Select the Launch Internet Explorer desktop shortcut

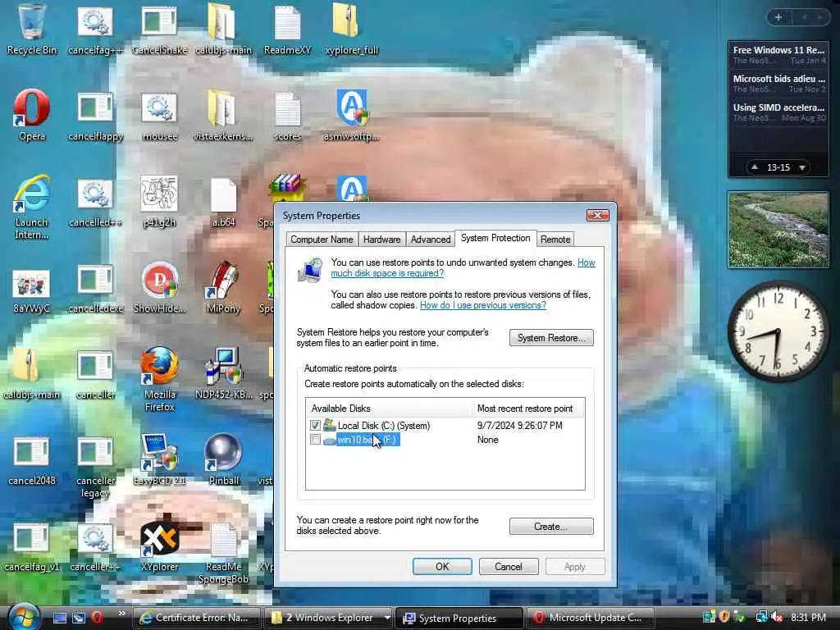32,206
